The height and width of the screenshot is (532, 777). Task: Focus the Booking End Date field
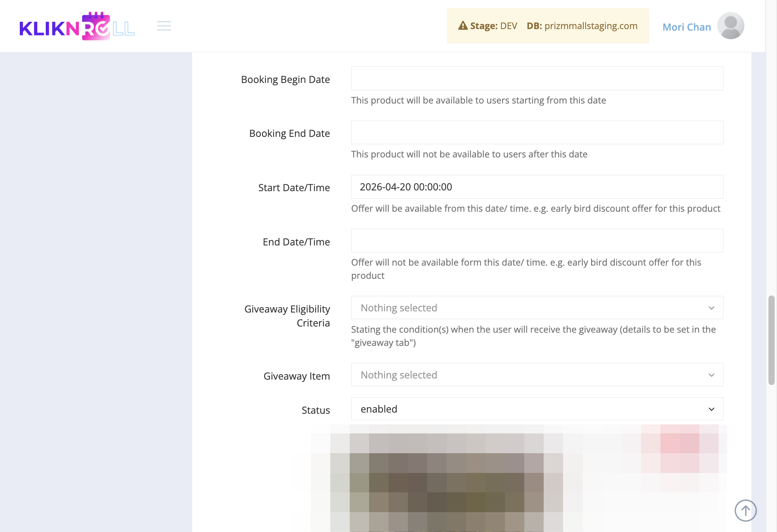537,133
